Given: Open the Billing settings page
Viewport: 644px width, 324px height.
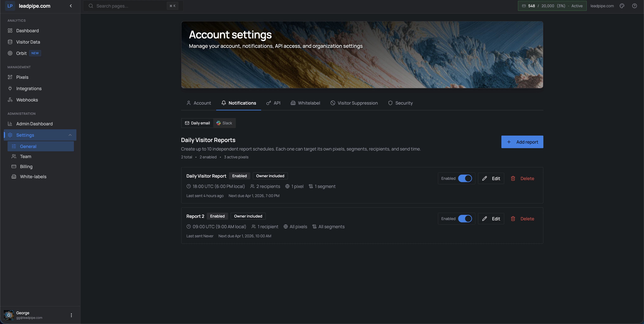Looking at the screenshot, I should 26,167.
